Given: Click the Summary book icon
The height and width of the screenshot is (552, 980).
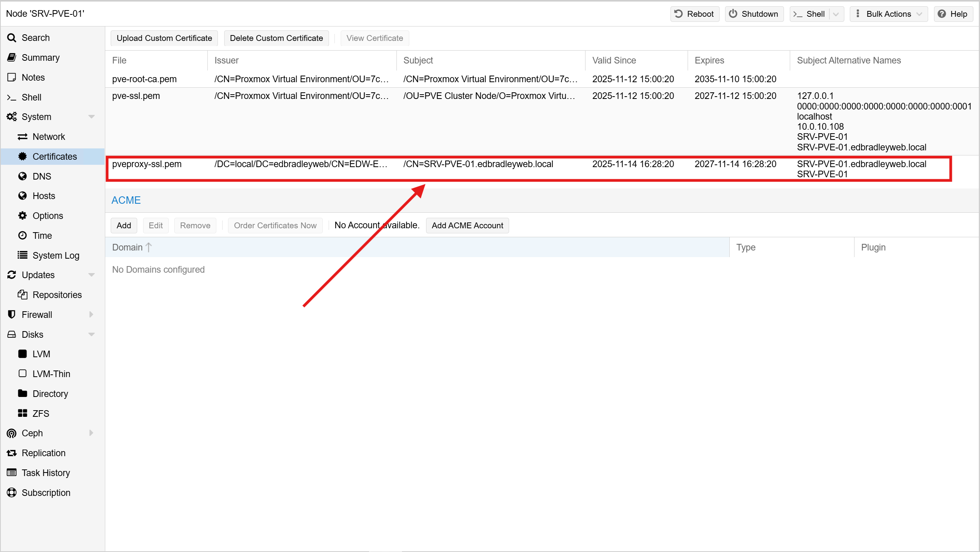Looking at the screenshot, I should coord(12,58).
